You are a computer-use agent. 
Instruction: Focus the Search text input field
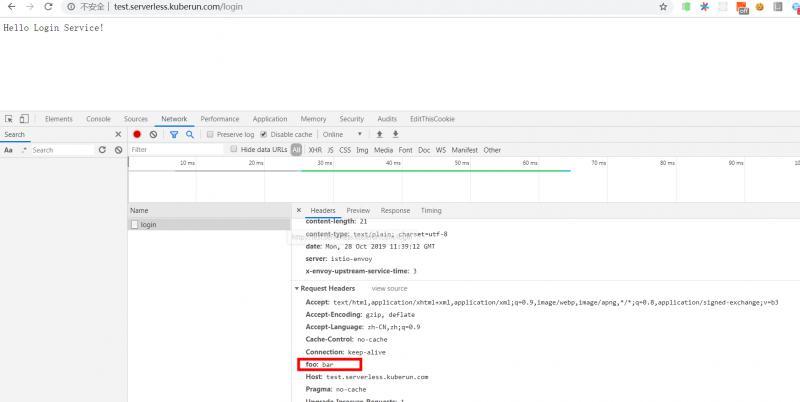[63, 150]
